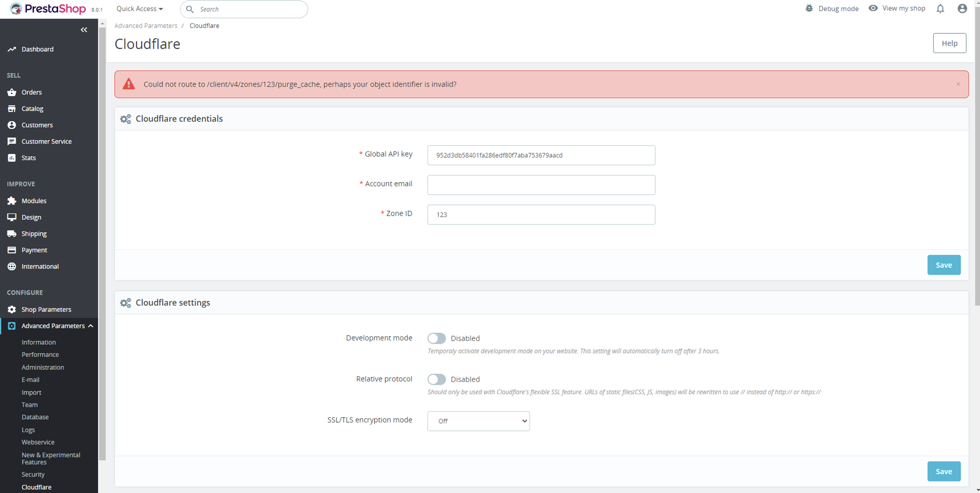Click the Customers person icon
Image resolution: width=980 pixels, height=493 pixels.
pyautogui.click(x=12, y=125)
